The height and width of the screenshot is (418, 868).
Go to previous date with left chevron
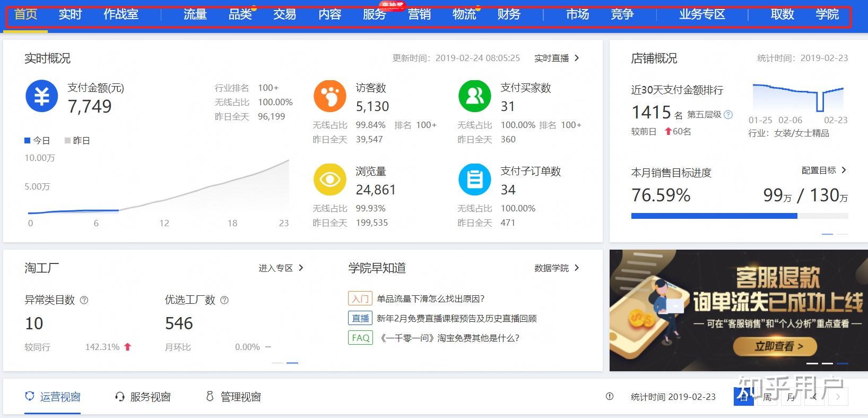814,397
